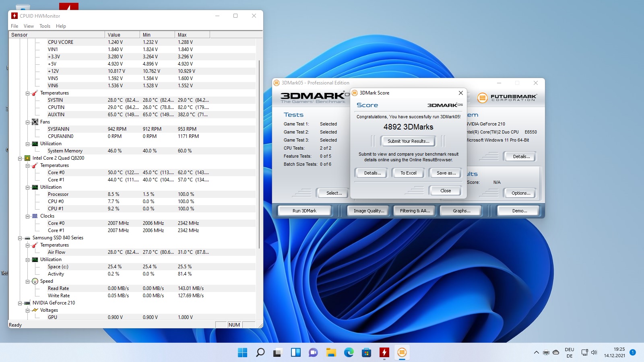Collapse the Fans node
The width and height of the screenshot is (644, 362).
[x=27, y=122]
